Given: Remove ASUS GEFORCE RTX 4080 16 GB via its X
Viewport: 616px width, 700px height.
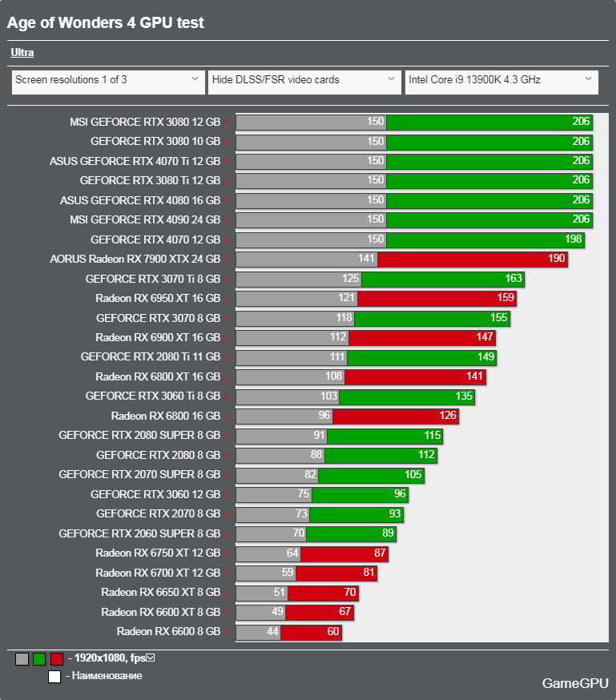Looking at the screenshot, I should click(227, 201).
